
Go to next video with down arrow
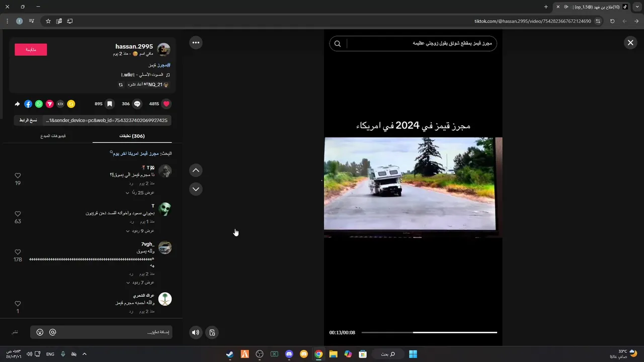point(196,189)
